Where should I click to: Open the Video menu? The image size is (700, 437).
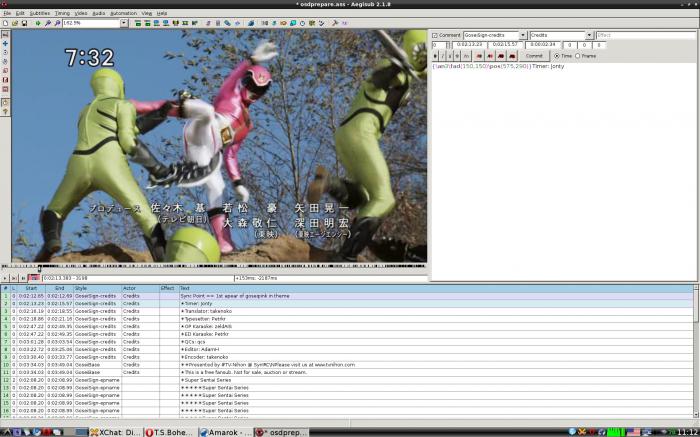81,13
